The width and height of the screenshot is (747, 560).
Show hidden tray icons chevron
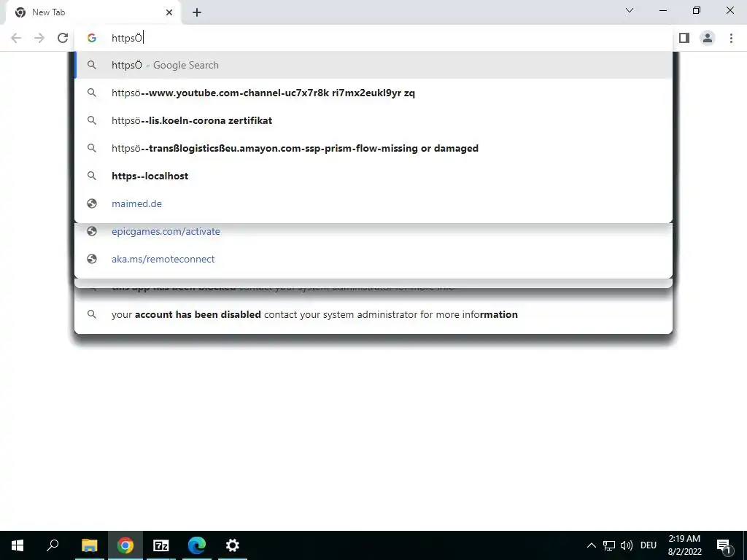(x=591, y=545)
